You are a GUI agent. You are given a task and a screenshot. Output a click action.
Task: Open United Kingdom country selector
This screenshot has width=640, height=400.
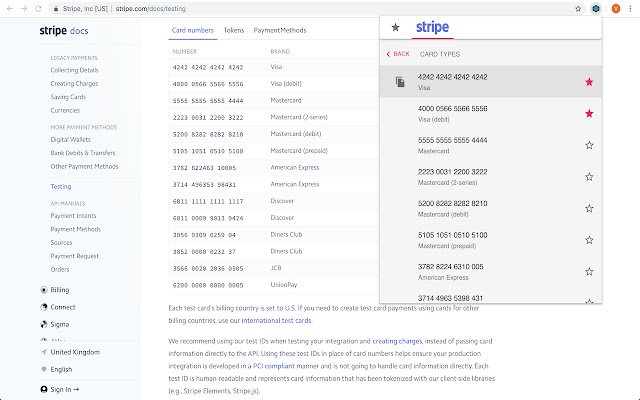[x=75, y=352]
